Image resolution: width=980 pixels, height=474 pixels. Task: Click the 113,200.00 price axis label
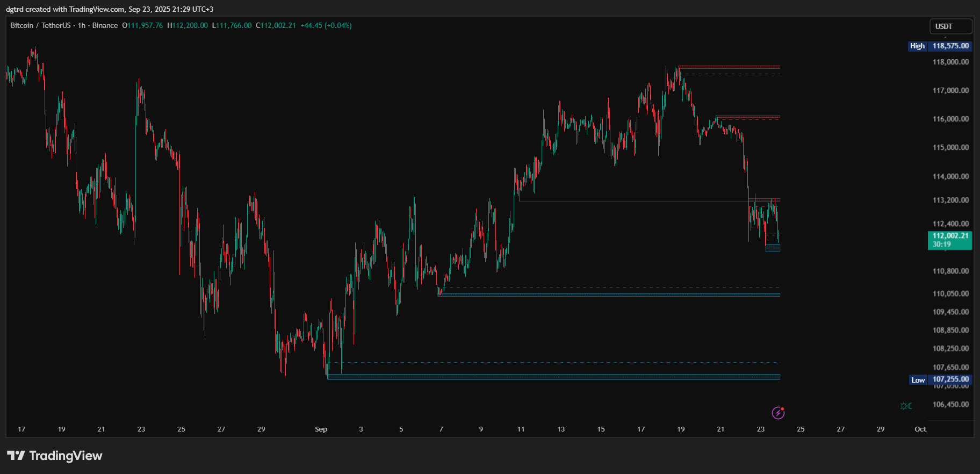(x=950, y=200)
